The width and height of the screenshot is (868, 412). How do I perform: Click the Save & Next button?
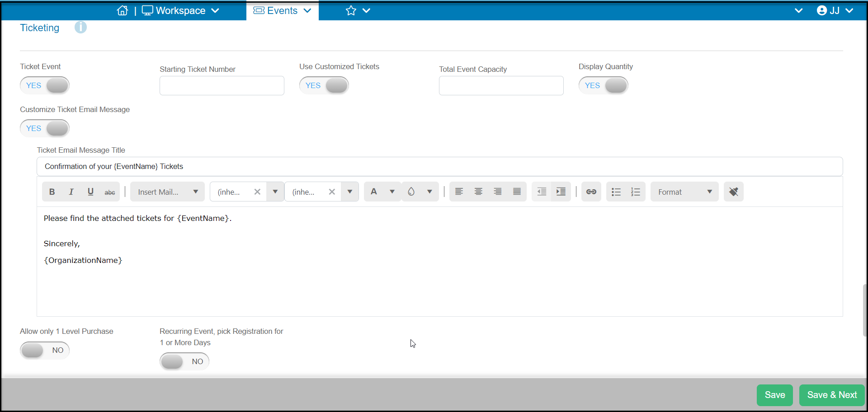pos(832,395)
